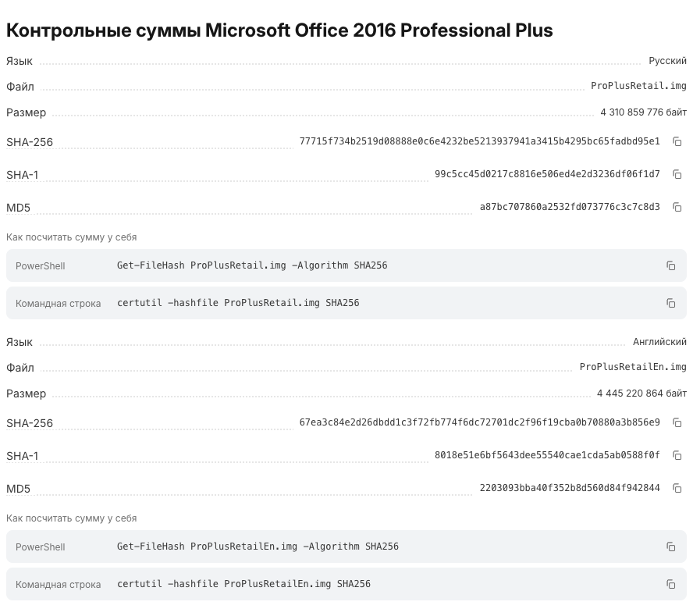Click the file name ProPlusRetail.img value
This screenshot has height=616, width=693.
pyautogui.click(x=638, y=86)
